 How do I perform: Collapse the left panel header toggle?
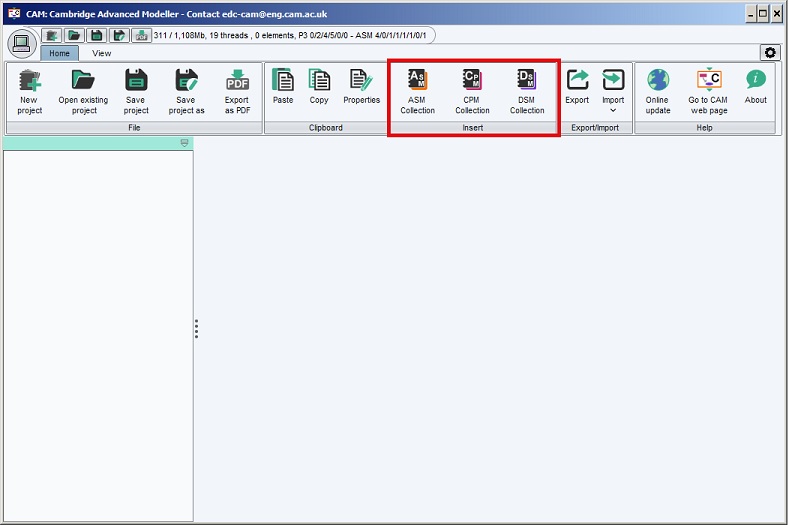(185, 143)
